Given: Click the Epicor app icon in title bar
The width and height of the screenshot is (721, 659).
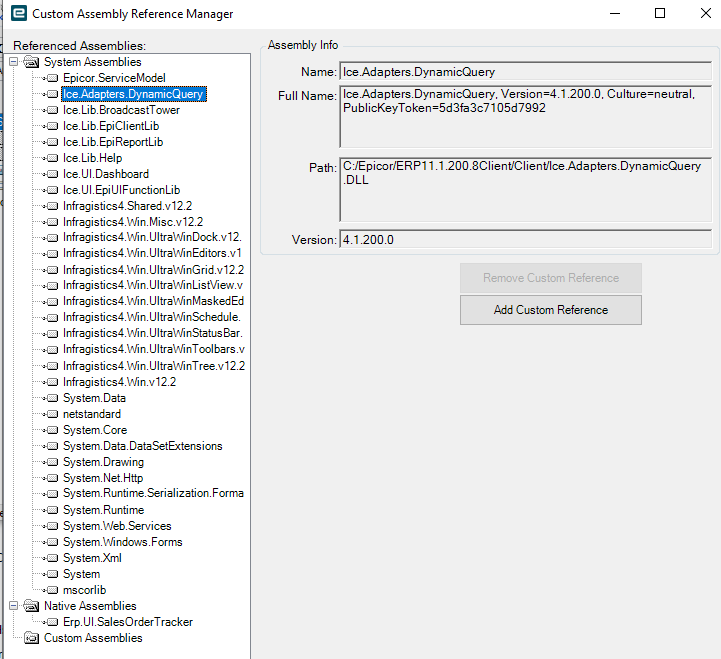Looking at the screenshot, I should (x=19, y=13).
